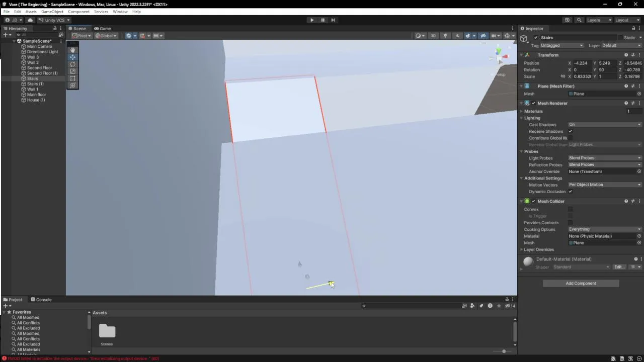The image size is (644, 362).
Task: Open Light Probes Blend Probes dropdown
Action: (605, 158)
